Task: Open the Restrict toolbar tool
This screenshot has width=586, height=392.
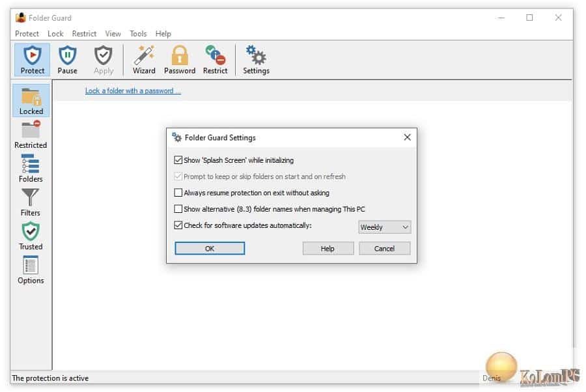Action: pyautogui.click(x=215, y=60)
